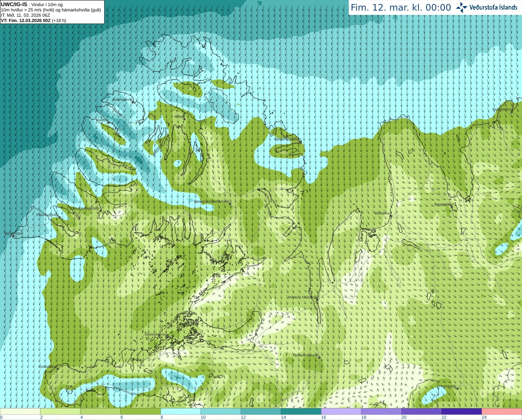This screenshot has width=522, height=420.
Task: Click the Flateyri station label
Action: 102,120
